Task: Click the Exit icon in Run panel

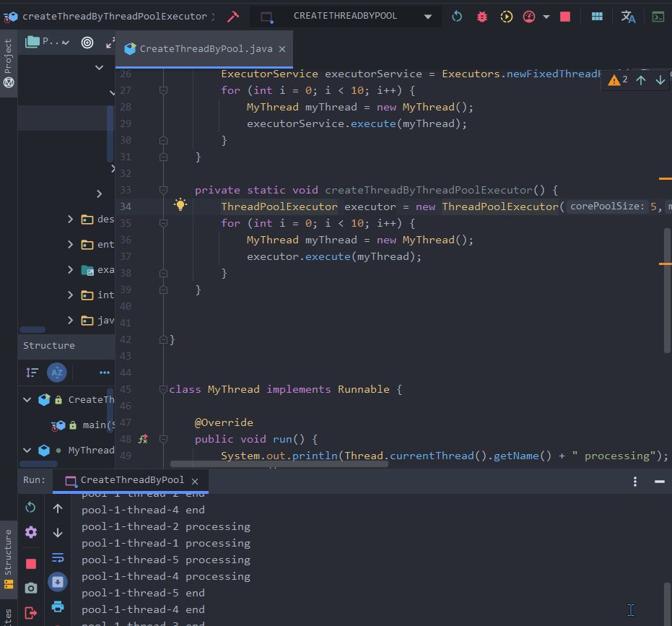Action: point(31,613)
